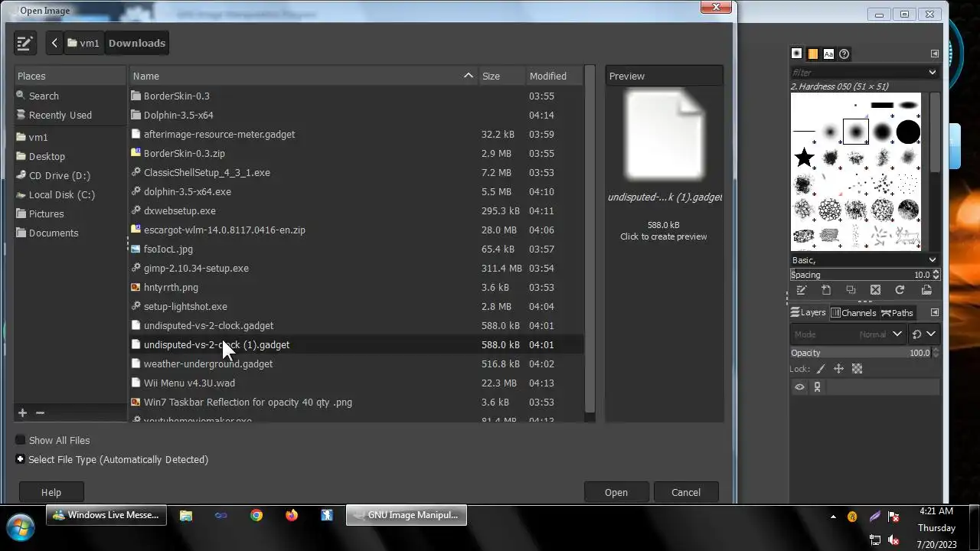Viewport: 980px width, 551px height.
Task: Switch to the Channels tab
Action: click(x=854, y=312)
